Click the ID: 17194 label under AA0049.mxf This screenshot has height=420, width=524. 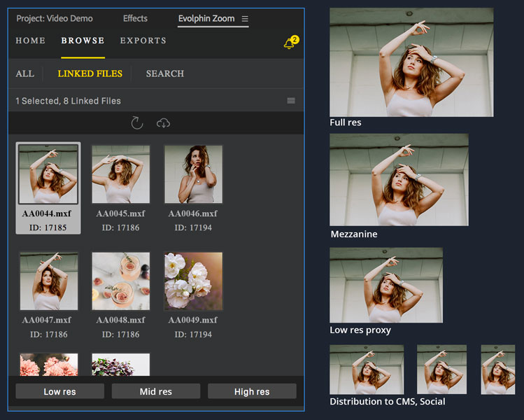193,335
